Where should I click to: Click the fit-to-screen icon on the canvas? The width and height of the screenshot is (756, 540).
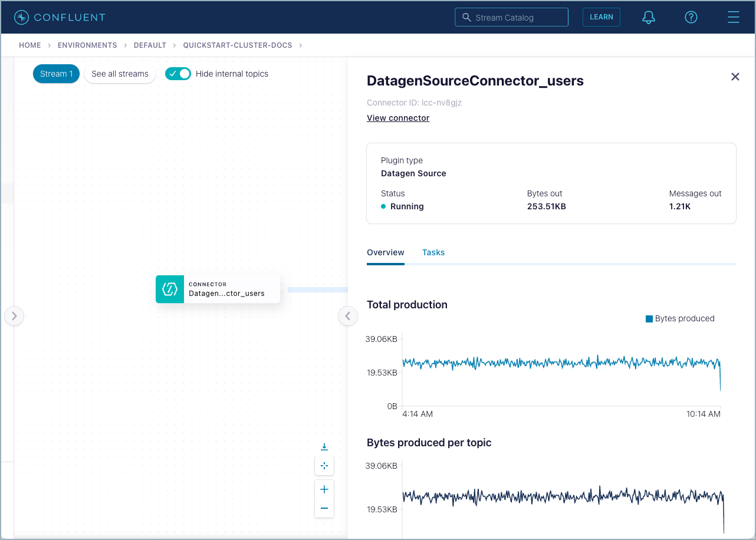pyautogui.click(x=324, y=466)
